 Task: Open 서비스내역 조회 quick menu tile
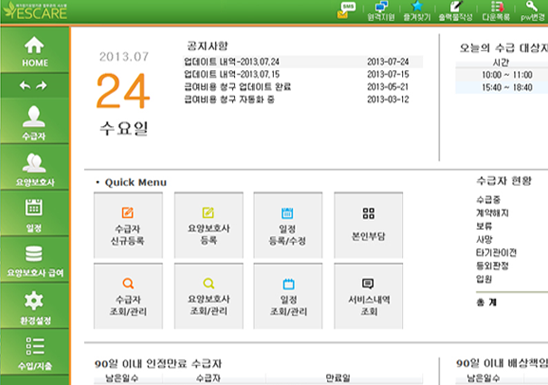368,296
